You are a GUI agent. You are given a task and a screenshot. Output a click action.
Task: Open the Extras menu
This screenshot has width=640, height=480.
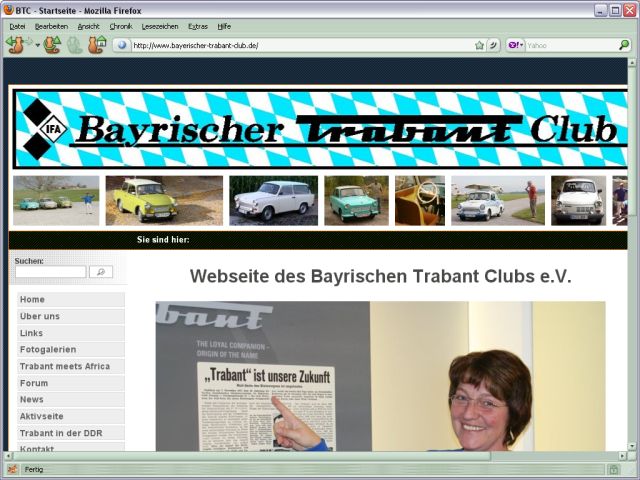(198, 26)
